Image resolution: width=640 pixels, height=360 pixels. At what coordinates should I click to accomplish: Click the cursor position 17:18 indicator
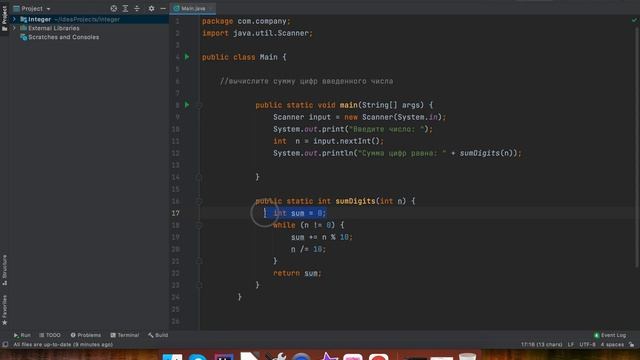click(x=542, y=344)
